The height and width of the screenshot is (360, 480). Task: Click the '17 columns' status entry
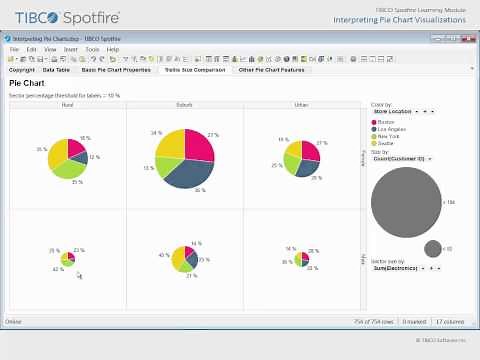pyautogui.click(x=450, y=322)
